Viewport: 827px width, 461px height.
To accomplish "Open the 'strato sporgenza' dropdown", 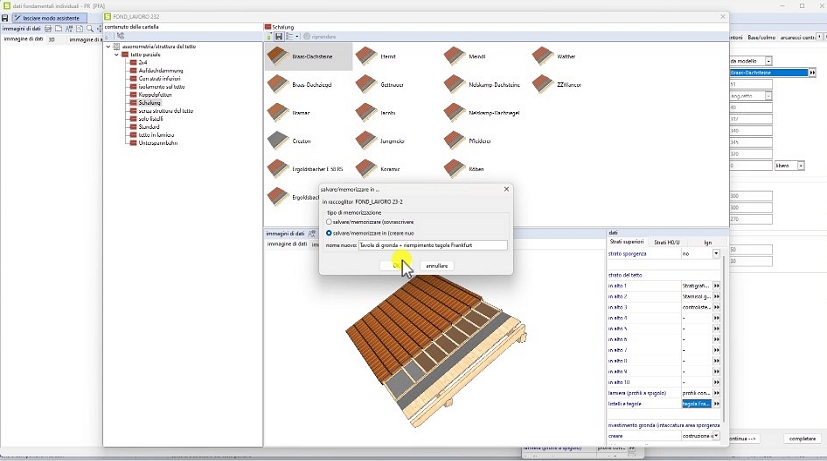I will point(716,254).
